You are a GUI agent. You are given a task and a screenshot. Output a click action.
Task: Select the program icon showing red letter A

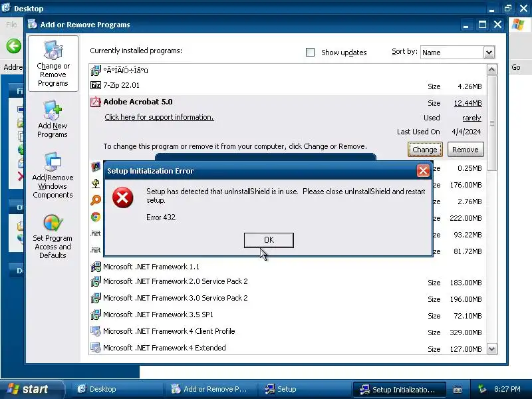coord(96,167)
